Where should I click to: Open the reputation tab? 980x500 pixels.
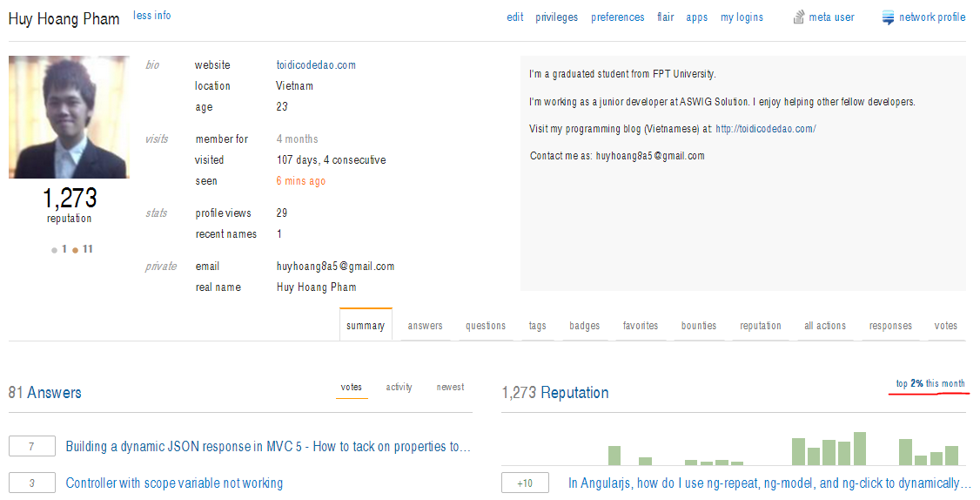tap(761, 326)
